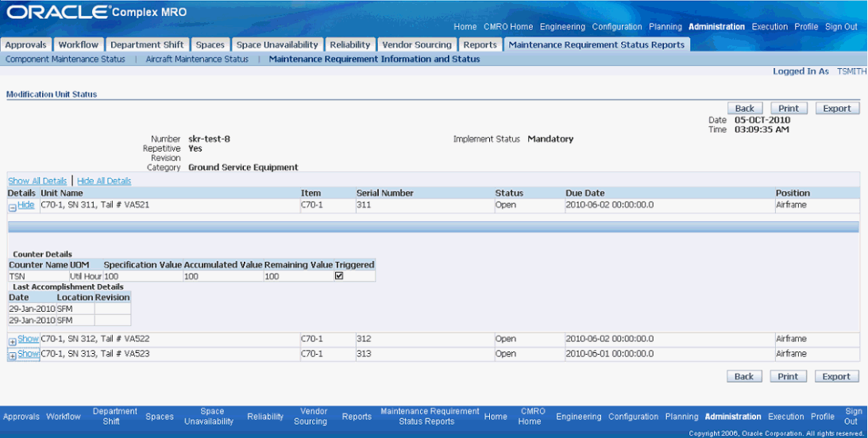Expand plus icon for SN 313 row
The height and width of the screenshot is (438, 868).
point(12,357)
